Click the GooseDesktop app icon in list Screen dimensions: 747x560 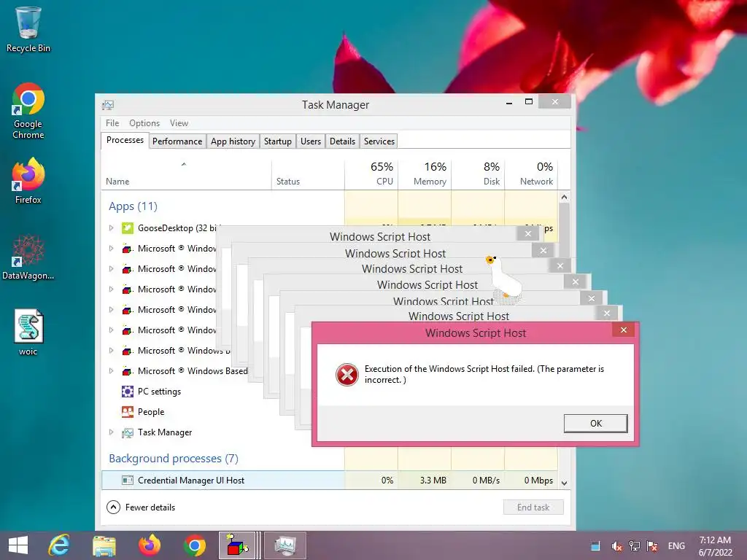tap(127, 228)
